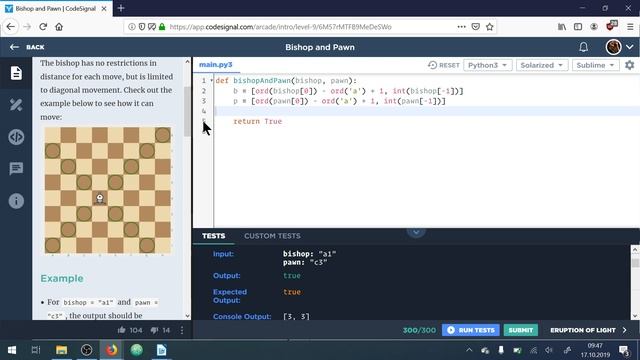The image size is (640, 360).
Task: Show hidden tray icons chevron
Action: 469,350
